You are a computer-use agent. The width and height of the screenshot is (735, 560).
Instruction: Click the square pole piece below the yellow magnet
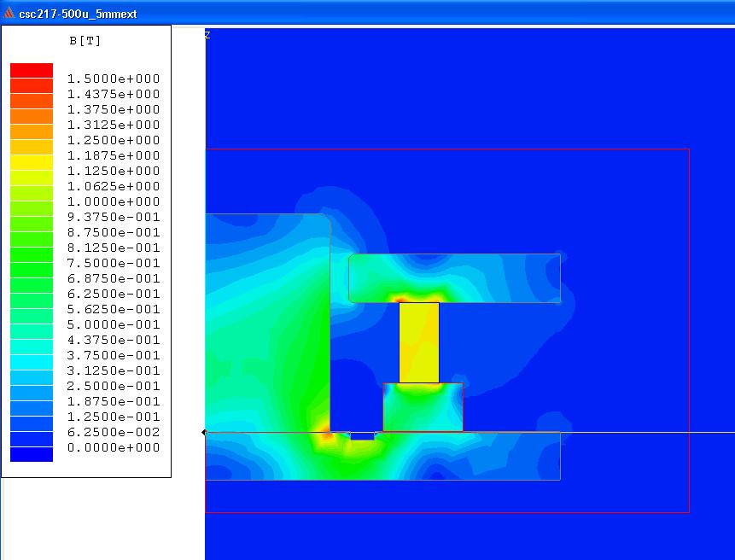click(423, 407)
